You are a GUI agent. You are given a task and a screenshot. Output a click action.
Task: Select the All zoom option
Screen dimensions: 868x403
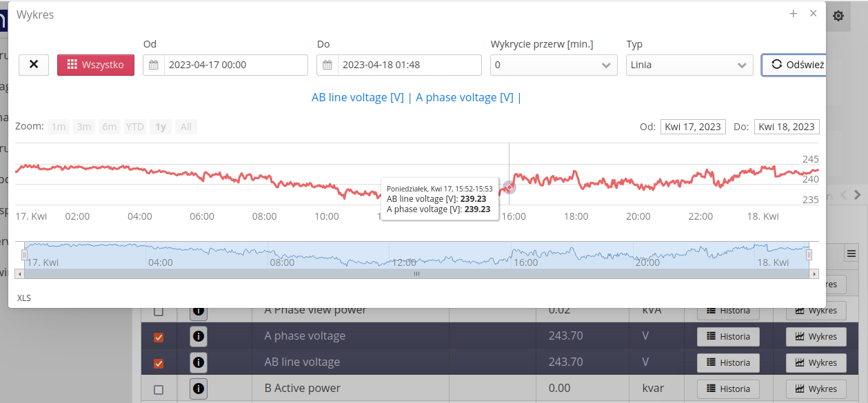coord(186,127)
